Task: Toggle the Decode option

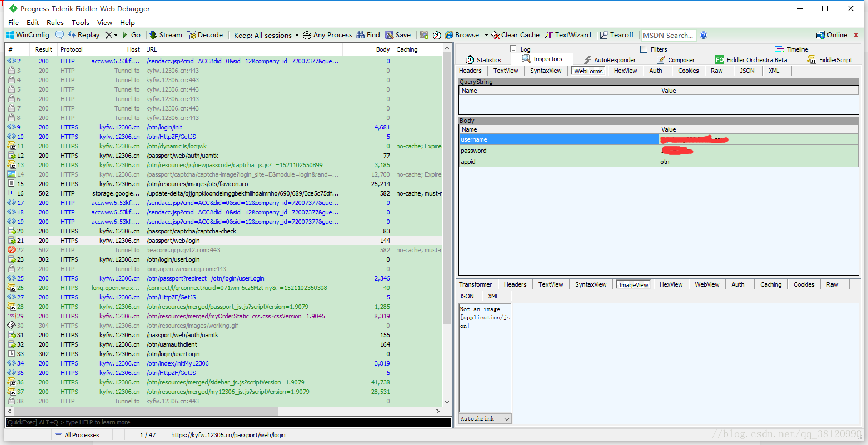Action: coord(205,35)
